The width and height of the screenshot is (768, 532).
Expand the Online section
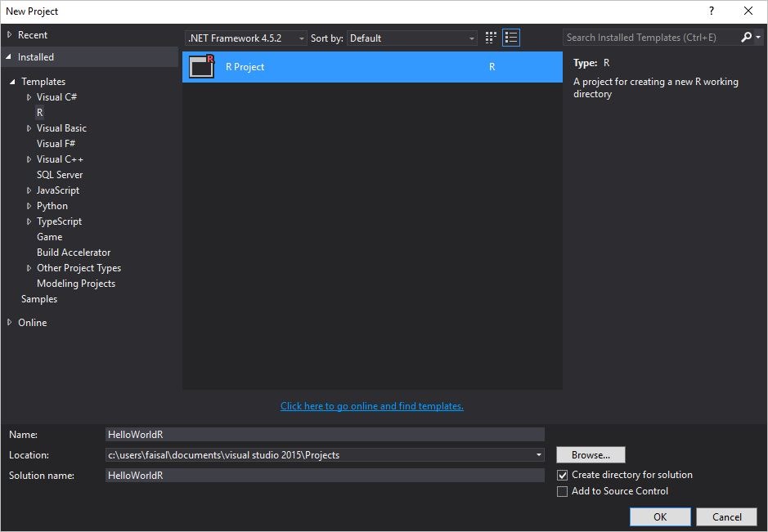[x=10, y=323]
